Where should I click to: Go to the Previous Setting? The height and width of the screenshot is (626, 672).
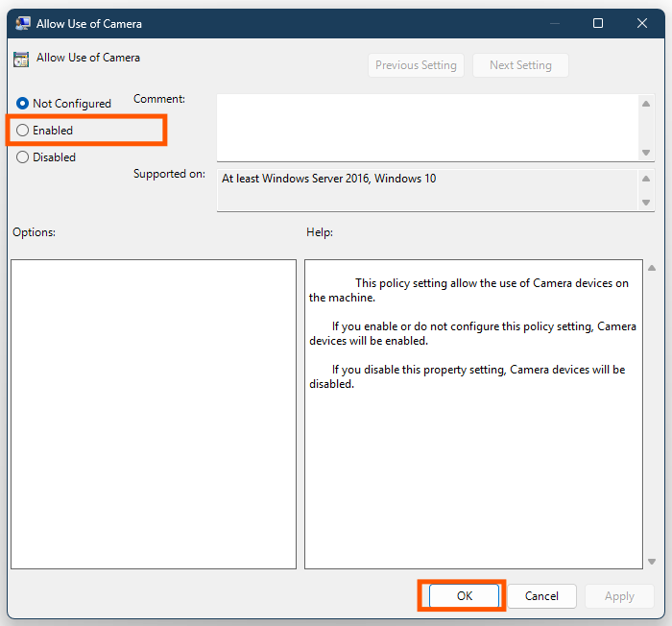pos(416,65)
